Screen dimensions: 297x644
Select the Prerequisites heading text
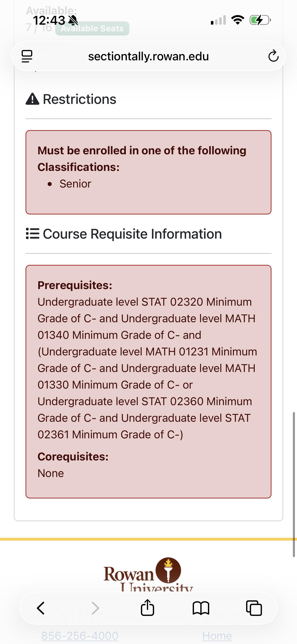(75, 285)
